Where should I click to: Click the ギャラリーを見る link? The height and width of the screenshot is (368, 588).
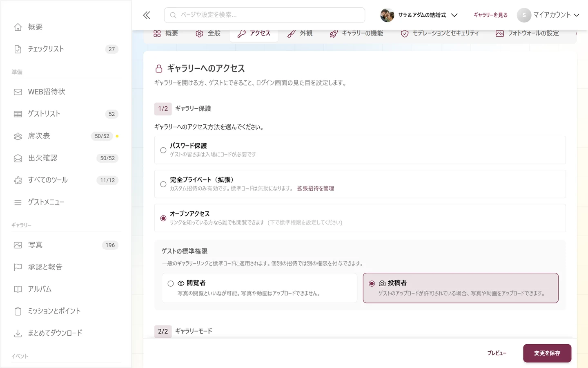click(x=490, y=15)
